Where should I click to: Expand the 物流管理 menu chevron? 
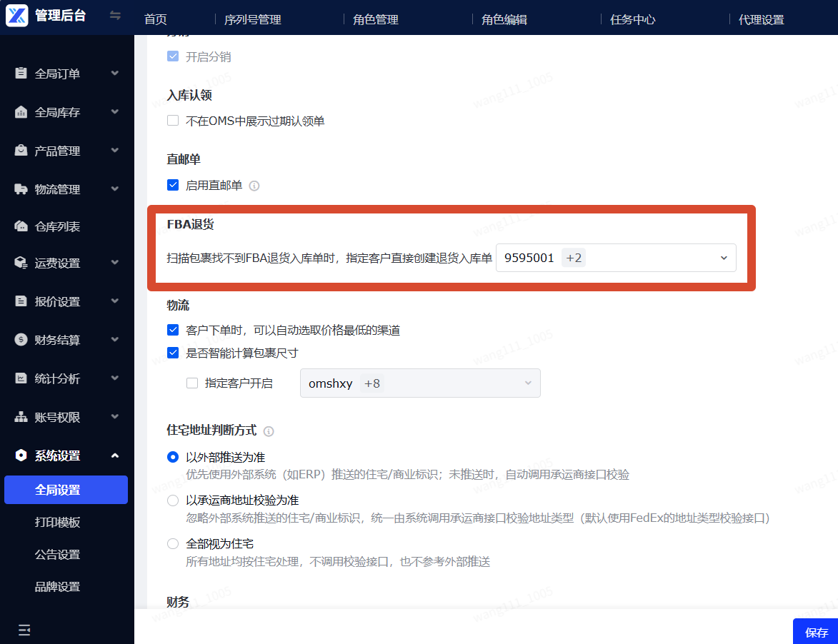click(x=115, y=188)
